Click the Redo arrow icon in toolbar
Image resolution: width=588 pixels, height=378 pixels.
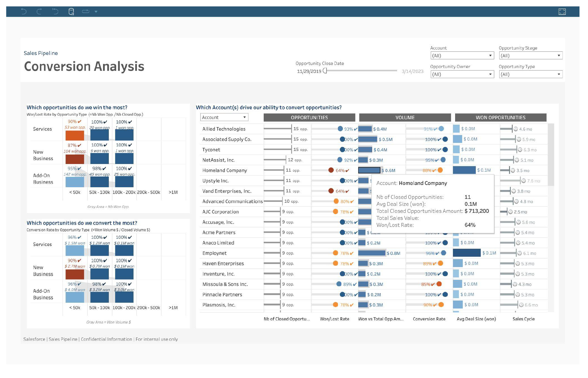39,12
